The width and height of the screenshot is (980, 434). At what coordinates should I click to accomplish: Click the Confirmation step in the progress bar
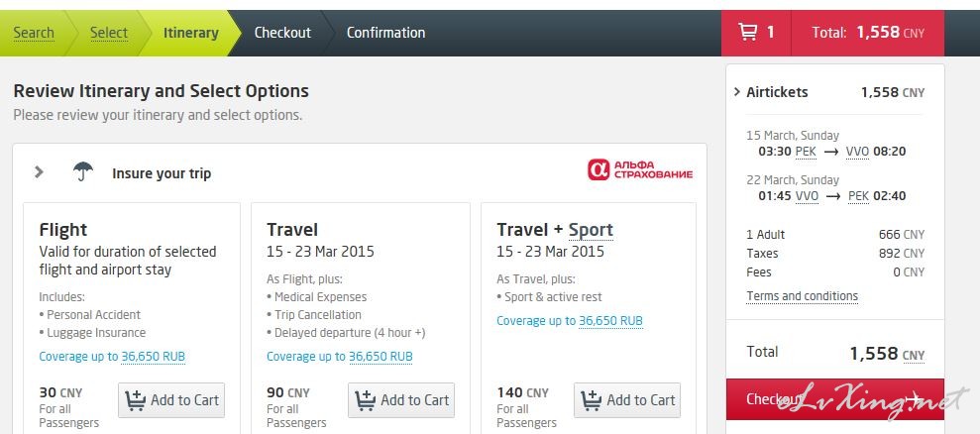pyautogui.click(x=385, y=33)
